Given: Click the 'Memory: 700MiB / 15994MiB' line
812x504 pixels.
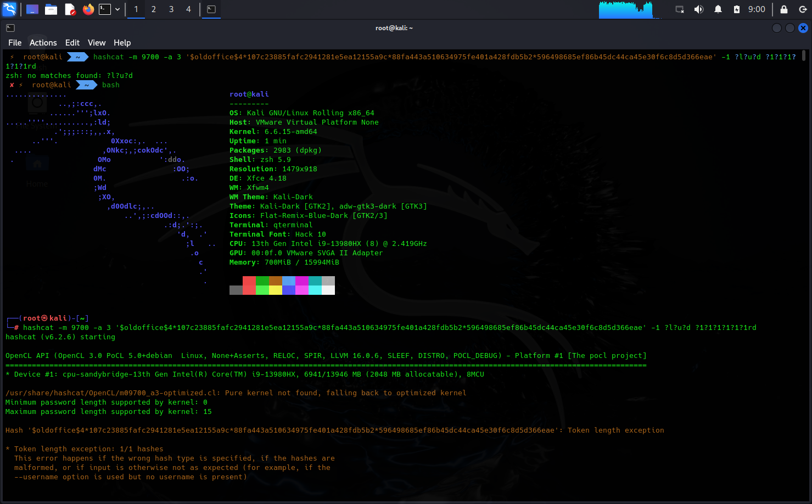Looking at the screenshot, I should [x=284, y=262].
